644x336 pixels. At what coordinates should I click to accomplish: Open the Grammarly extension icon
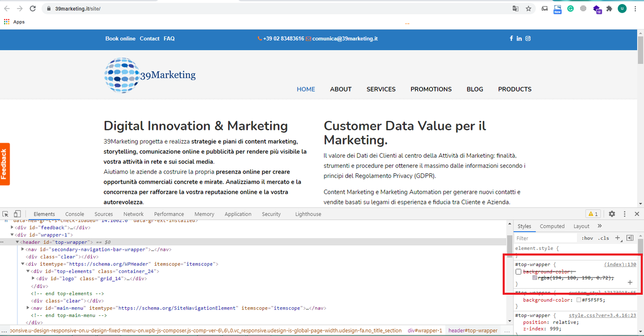[x=571, y=9]
